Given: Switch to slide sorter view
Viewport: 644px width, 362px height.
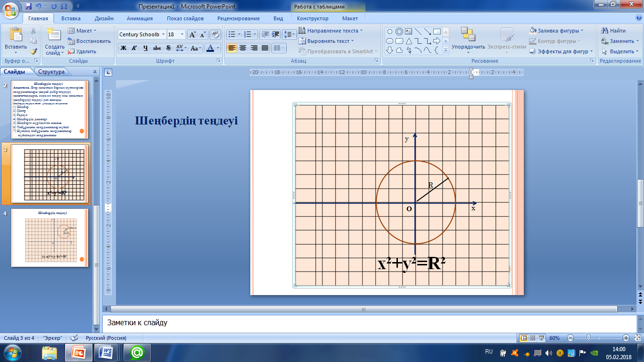Looking at the screenshot, I should tap(532, 338).
